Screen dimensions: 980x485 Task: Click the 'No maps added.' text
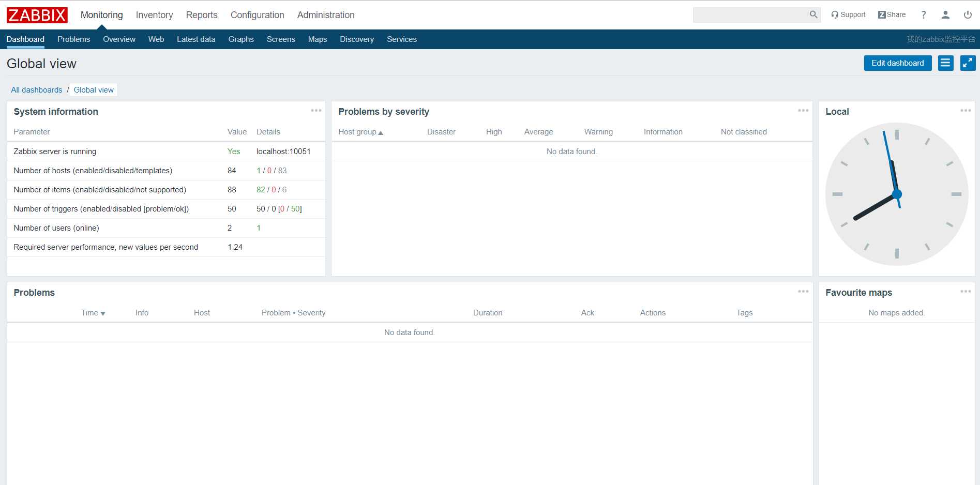(896, 313)
